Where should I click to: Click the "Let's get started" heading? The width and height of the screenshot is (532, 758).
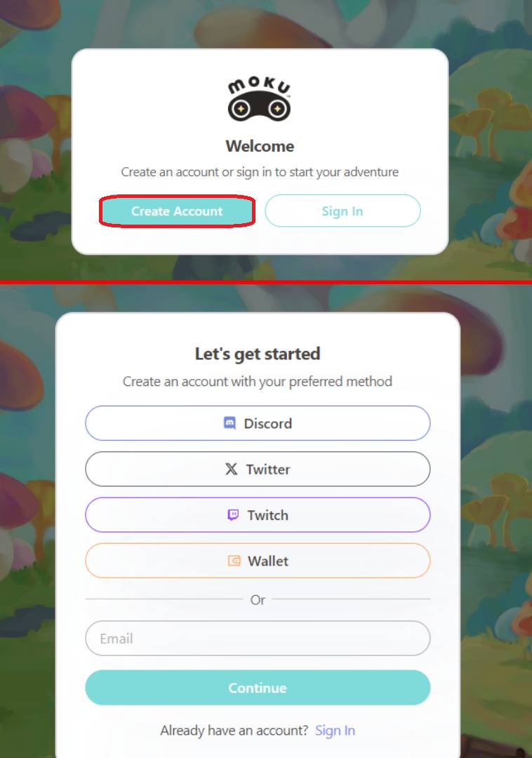(258, 354)
